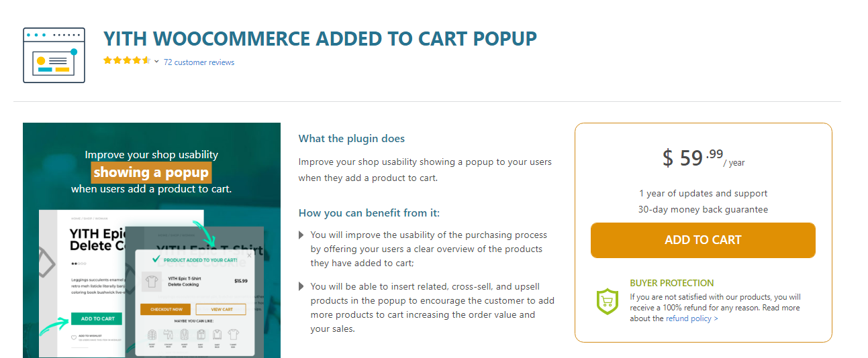The width and height of the screenshot is (868, 358).
Task: Click the plugin promo banner image
Action: [152, 240]
